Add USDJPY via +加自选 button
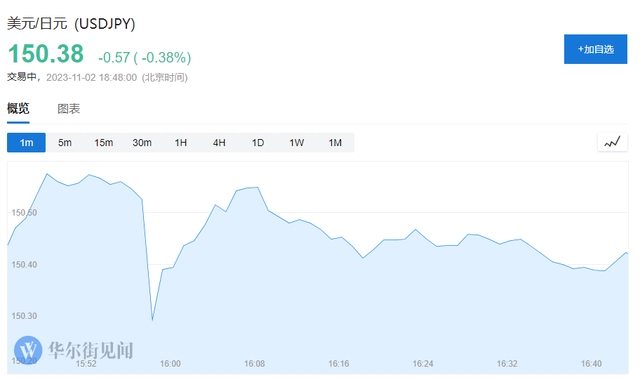Viewport: 640px width, 380px height. pos(596,49)
